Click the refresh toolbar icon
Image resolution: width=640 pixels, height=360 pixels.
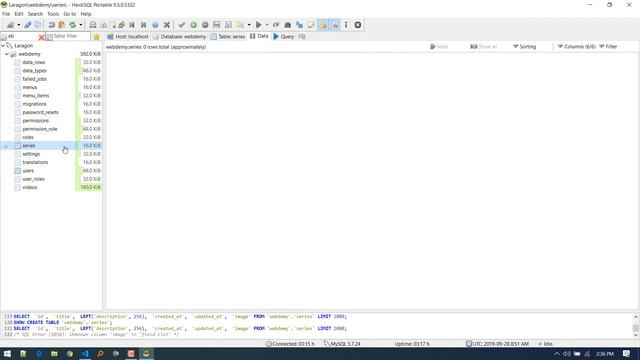tap(72, 25)
